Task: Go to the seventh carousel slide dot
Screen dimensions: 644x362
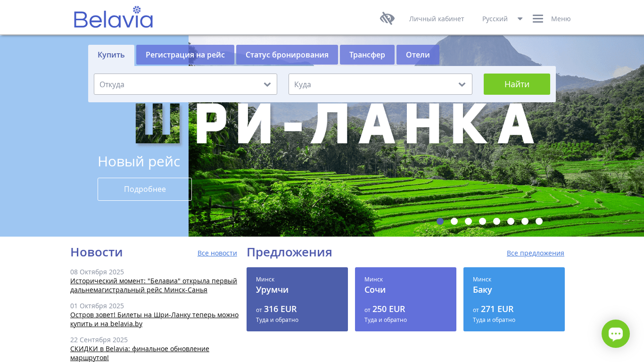Action: (525, 221)
